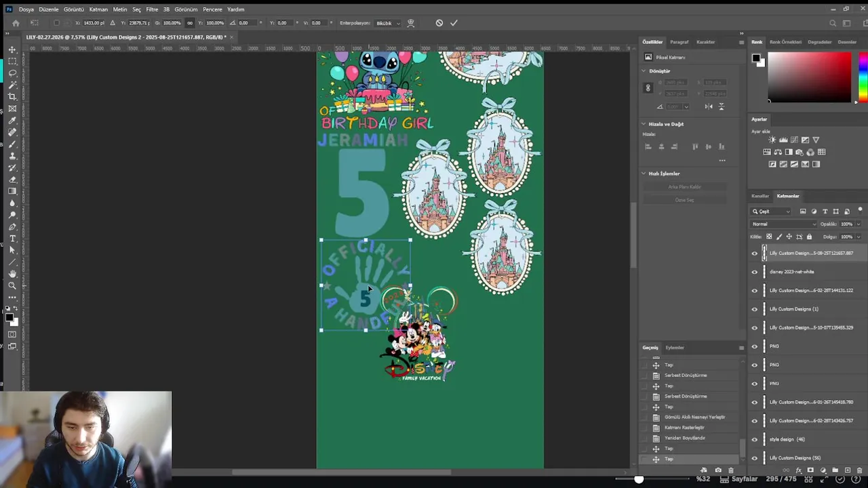Switch to the Eylemler tab
This screenshot has width=868, height=488.
click(675, 348)
